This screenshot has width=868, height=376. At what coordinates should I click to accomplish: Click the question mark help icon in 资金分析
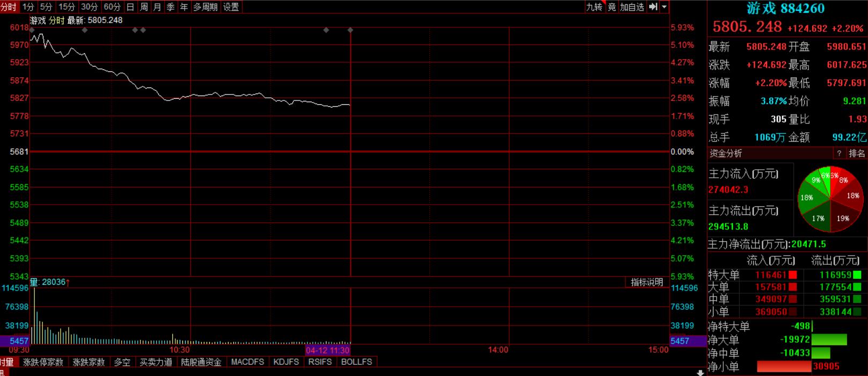coord(840,154)
